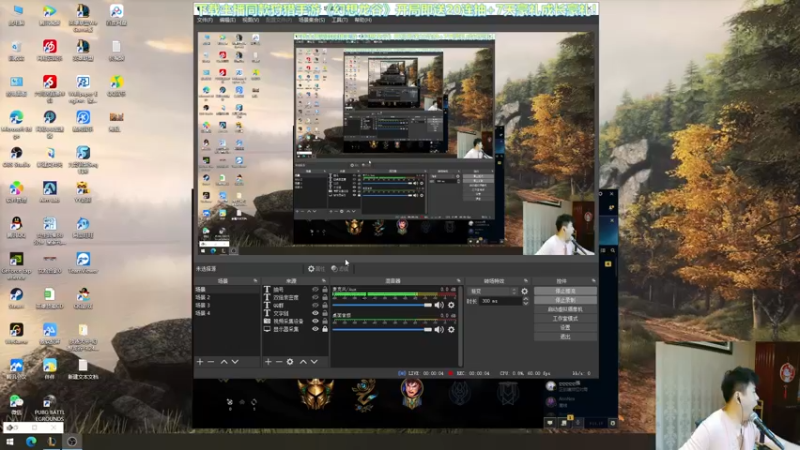Adjust transition duration stepper arrows
The height and width of the screenshot is (450, 800).
click(526, 302)
